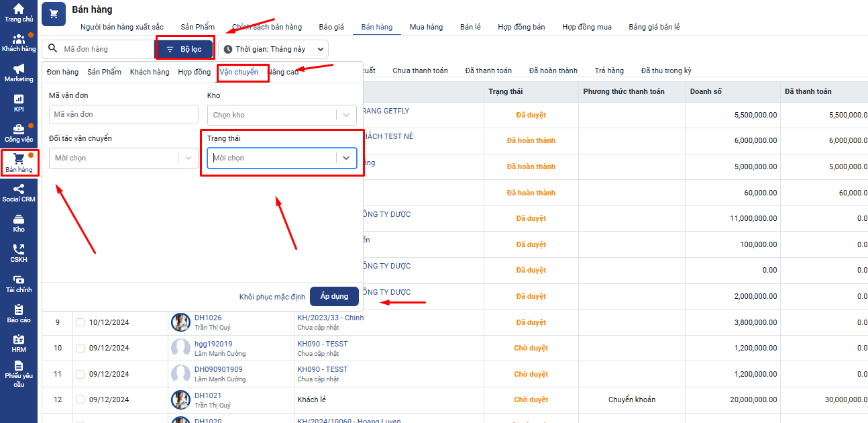The height and width of the screenshot is (423, 868).
Task: Click Khôi phục mặc định link
Action: tap(272, 297)
